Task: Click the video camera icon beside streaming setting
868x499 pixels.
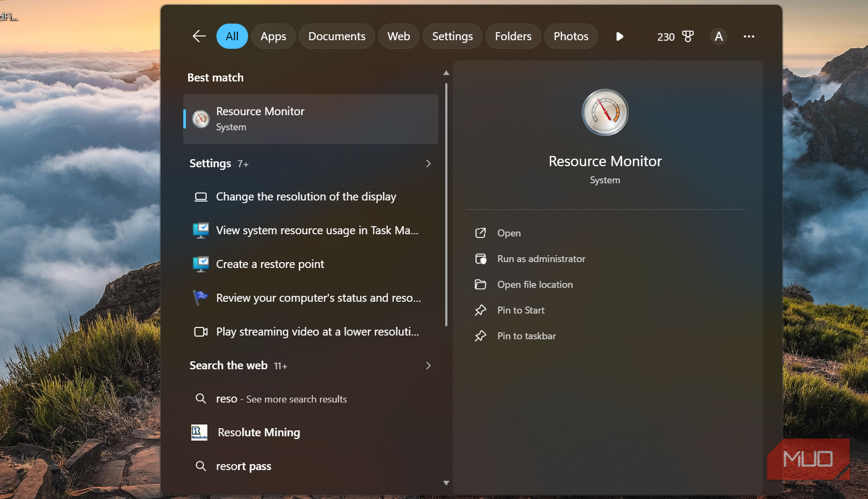Action: pos(201,332)
